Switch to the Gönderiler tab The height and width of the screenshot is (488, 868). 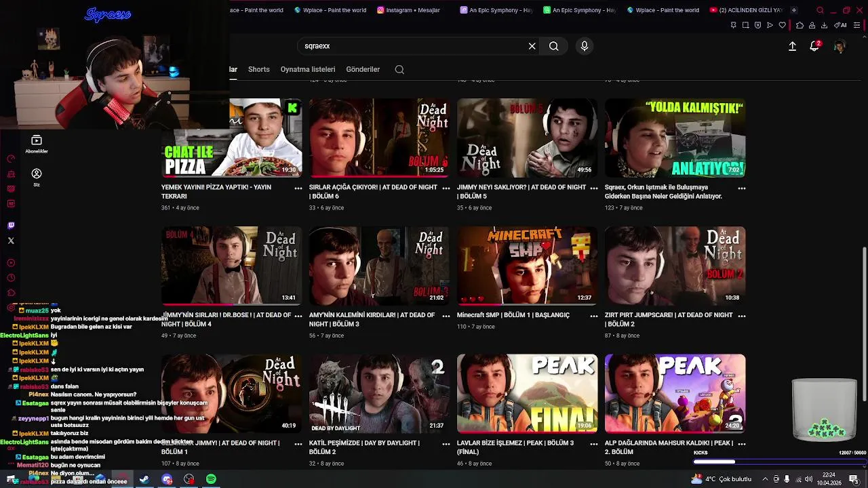click(363, 69)
